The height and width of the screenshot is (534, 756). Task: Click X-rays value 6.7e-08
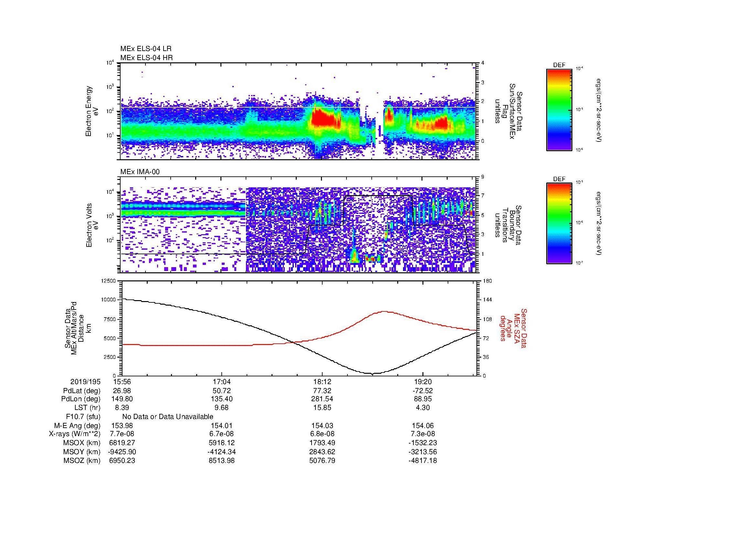point(222,434)
